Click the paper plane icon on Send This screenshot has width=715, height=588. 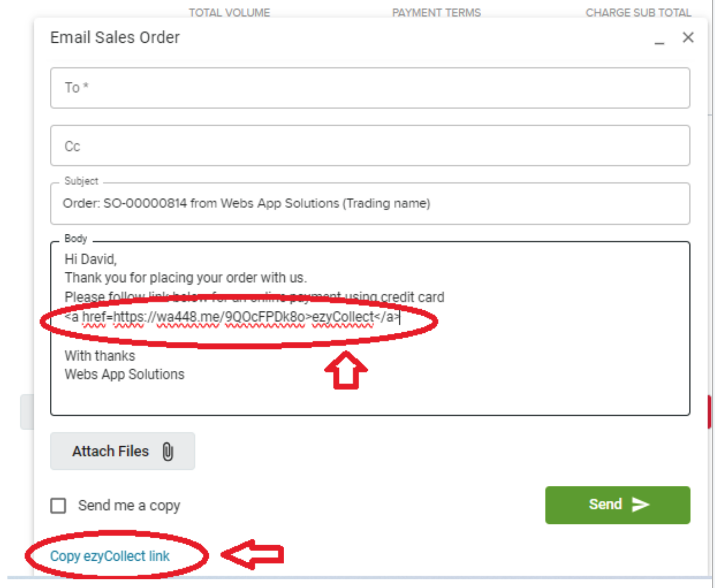coord(641,505)
